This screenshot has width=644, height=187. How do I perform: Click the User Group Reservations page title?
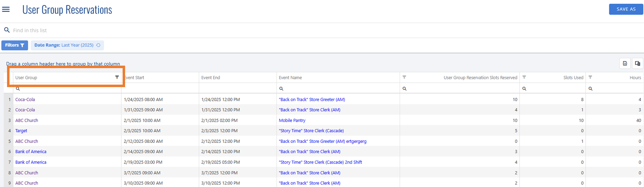(x=67, y=9)
